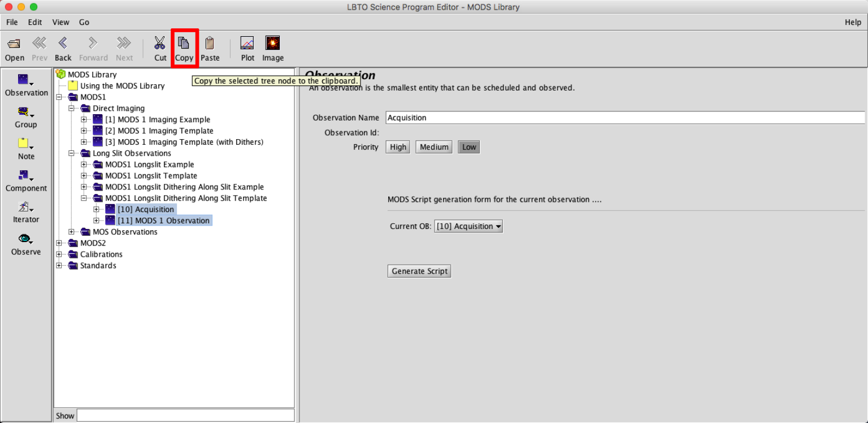Collapse the MODS1 tree folder

[59, 97]
